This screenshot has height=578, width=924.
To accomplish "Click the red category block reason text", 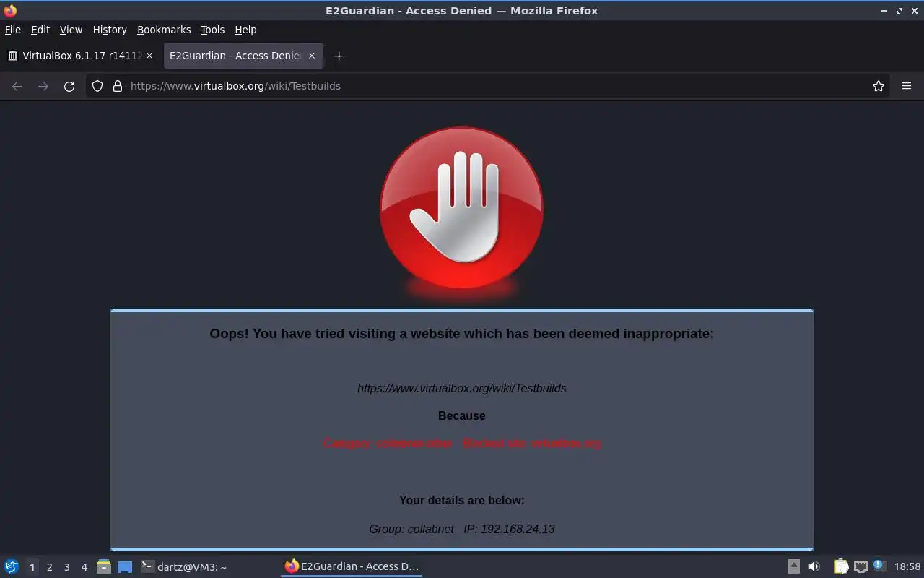I will coord(462,443).
